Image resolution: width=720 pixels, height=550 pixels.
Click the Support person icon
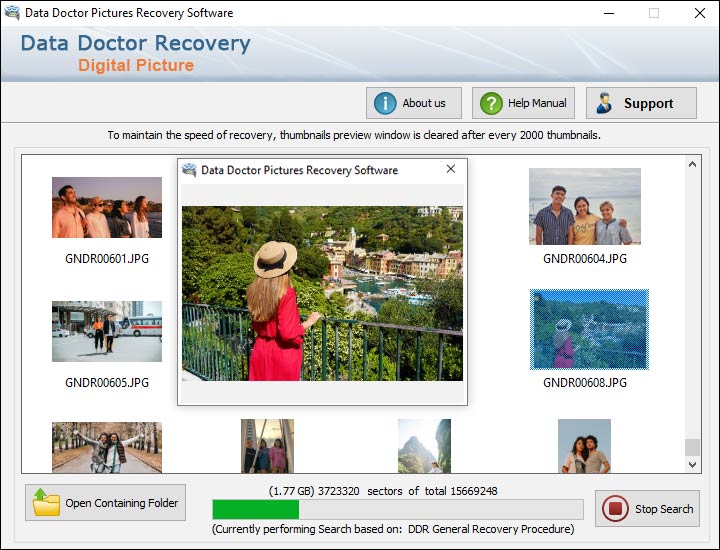(604, 103)
